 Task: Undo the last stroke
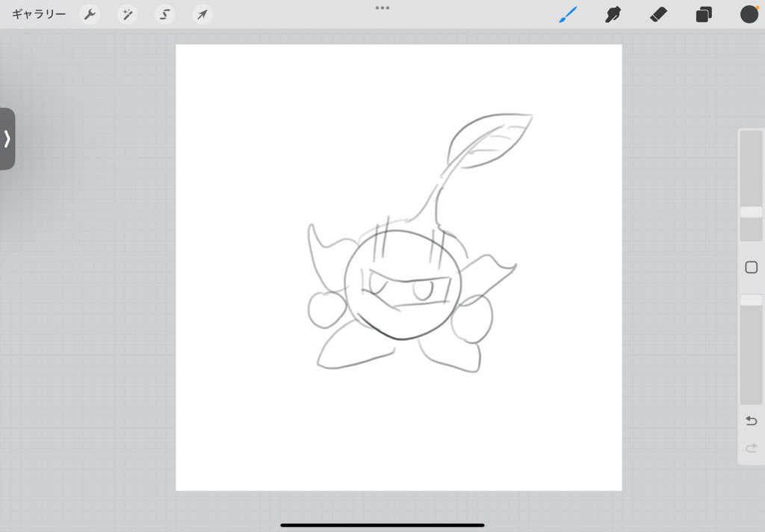coord(752,421)
